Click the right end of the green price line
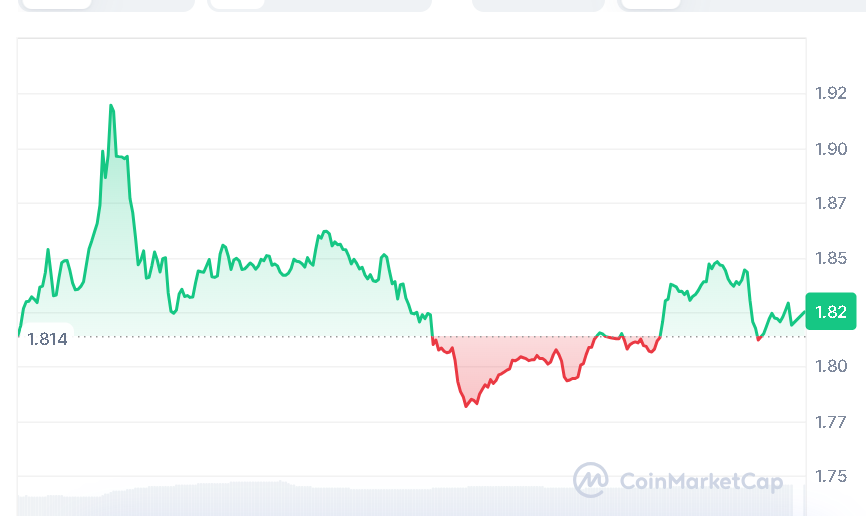 tap(803, 313)
